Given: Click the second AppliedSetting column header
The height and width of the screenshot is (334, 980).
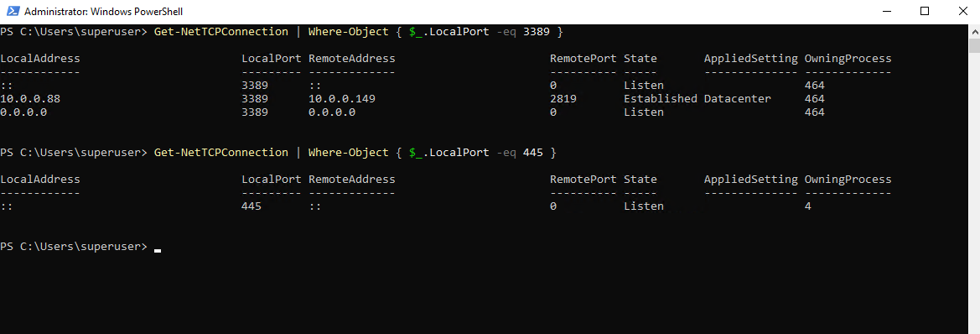Looking at the screenshot, I should tap(750, 180).
